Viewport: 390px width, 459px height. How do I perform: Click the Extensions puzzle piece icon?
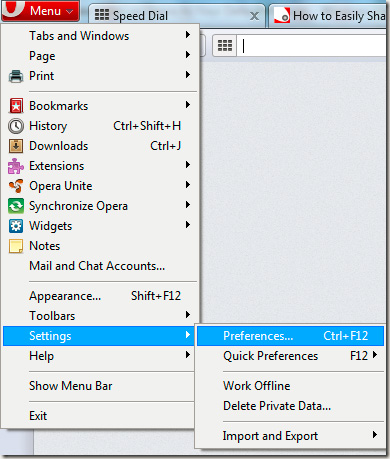[16, 166]
